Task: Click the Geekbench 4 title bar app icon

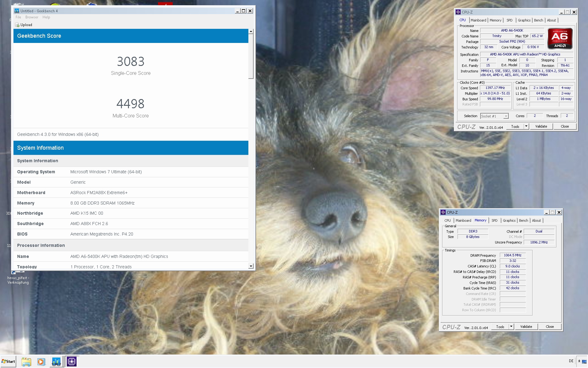Action: click(17, 11)
